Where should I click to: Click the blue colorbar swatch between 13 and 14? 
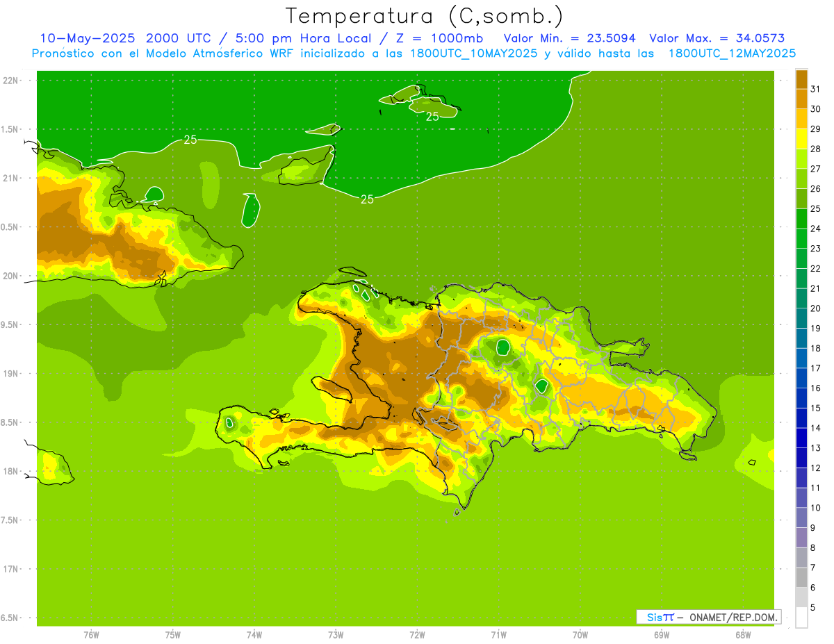pyautogui.click(x=801, y=438)
